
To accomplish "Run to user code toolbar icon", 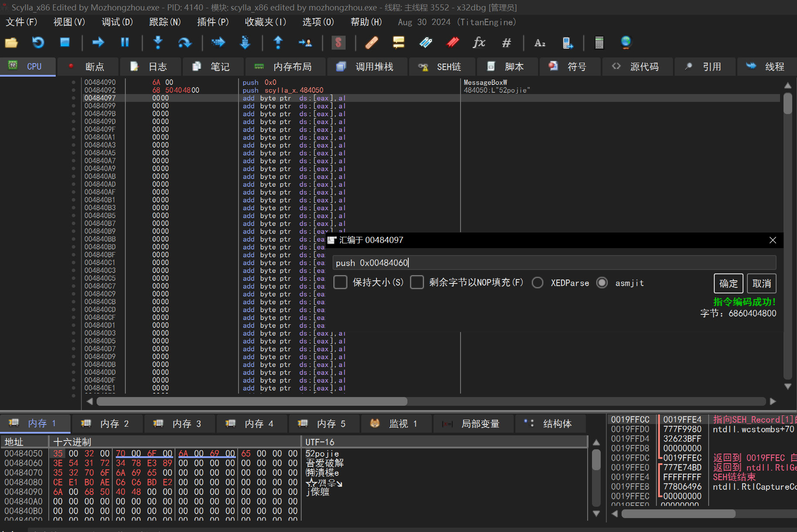I will tap(305, 42).
